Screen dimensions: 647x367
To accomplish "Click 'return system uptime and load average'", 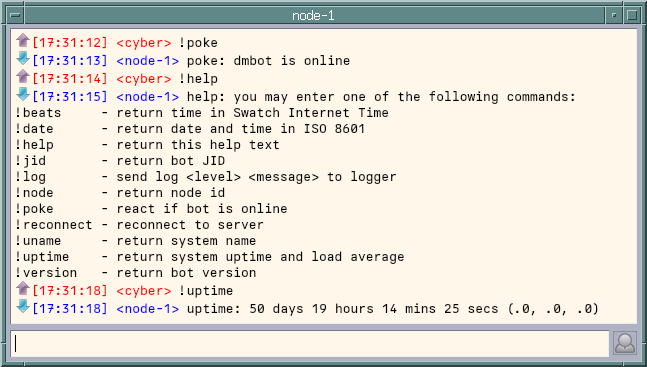I will click(260, 257).
